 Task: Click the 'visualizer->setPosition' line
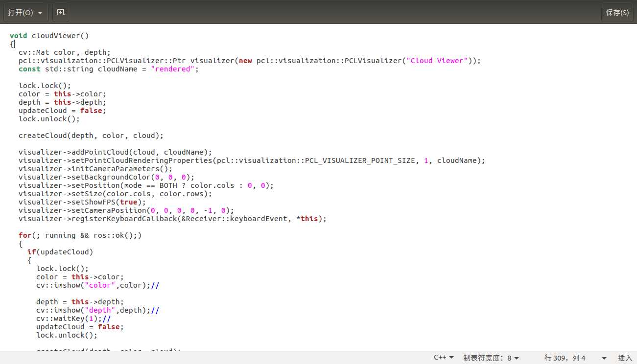tap(146, 185)
